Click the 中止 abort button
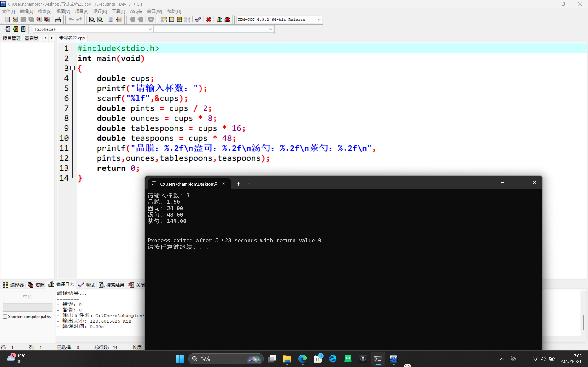The height and width of the screenshot is (367, 588). (28, 296)
